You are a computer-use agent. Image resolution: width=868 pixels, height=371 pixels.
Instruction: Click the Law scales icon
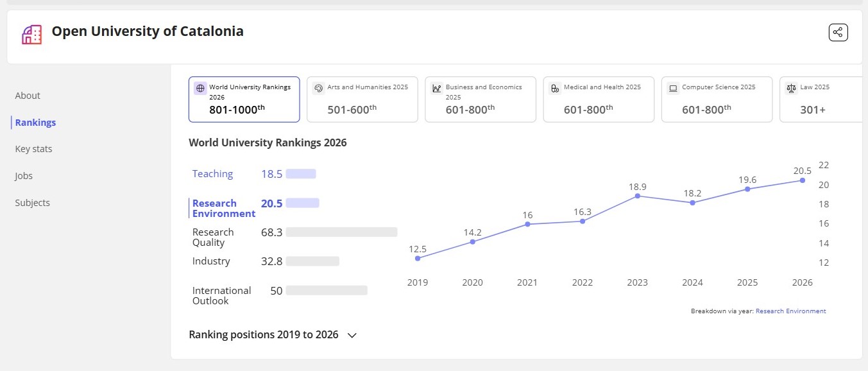791,89
